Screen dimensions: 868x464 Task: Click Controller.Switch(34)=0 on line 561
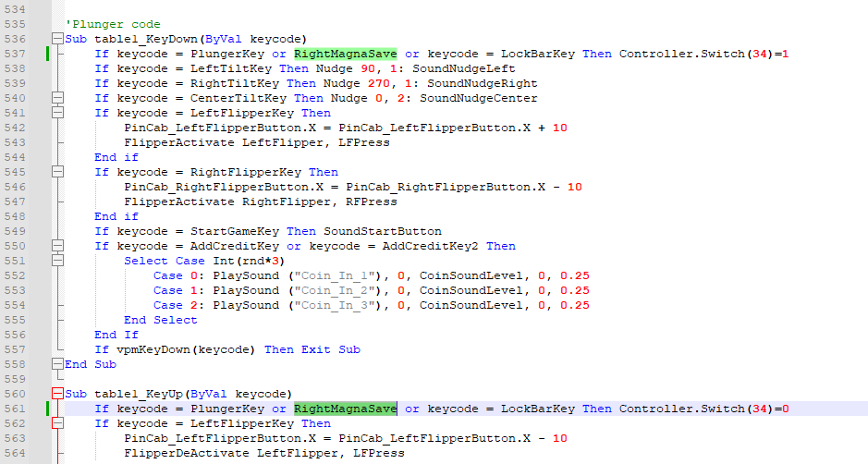[x=703, y=409]
